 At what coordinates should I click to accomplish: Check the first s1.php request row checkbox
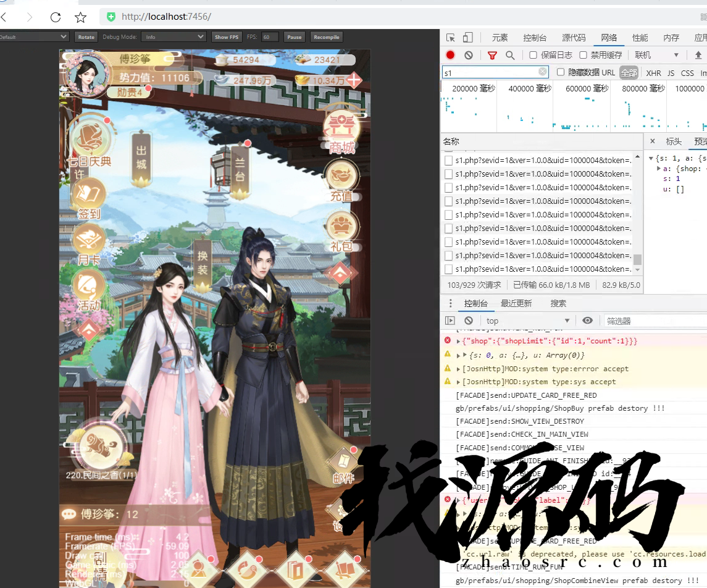[x=448, y=161]
